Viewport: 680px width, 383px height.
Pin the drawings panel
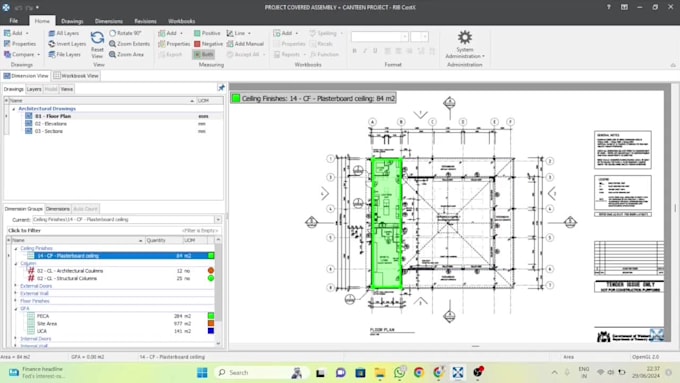tap(221, 88)
